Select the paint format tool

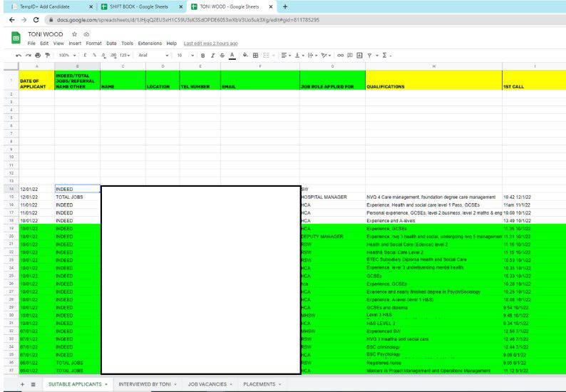pos(48,55)
